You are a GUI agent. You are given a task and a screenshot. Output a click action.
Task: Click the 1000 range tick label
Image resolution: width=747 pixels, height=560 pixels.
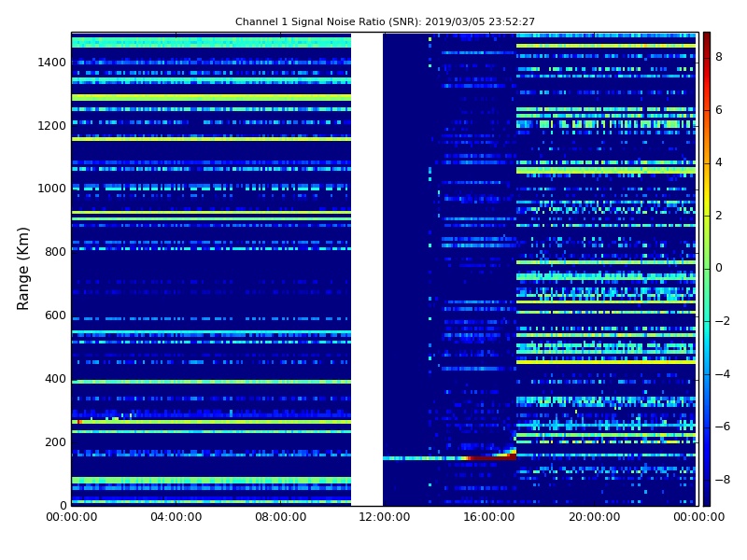pyautogui.click(x=51, y=189)
